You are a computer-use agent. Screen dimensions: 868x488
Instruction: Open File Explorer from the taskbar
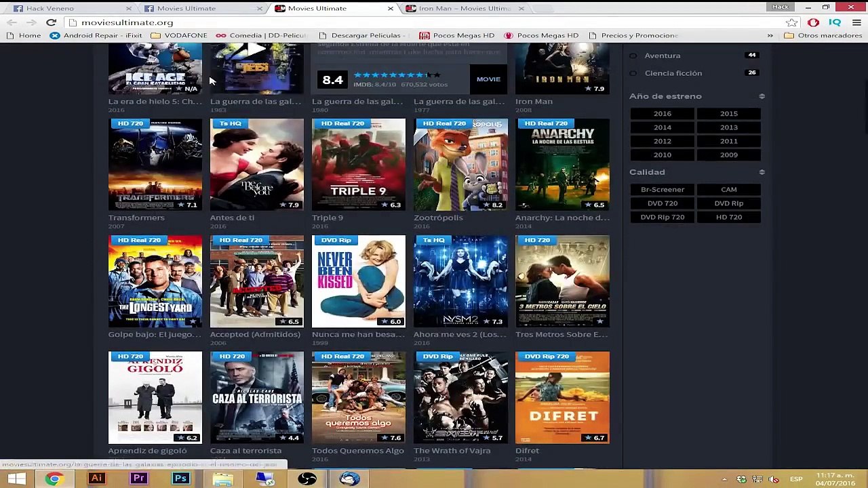click(222, 479)
